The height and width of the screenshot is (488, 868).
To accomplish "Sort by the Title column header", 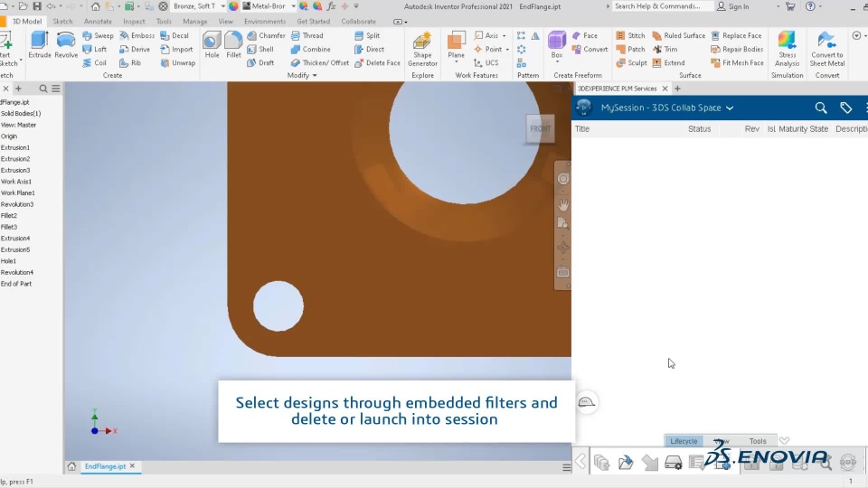I will (581, 129).
